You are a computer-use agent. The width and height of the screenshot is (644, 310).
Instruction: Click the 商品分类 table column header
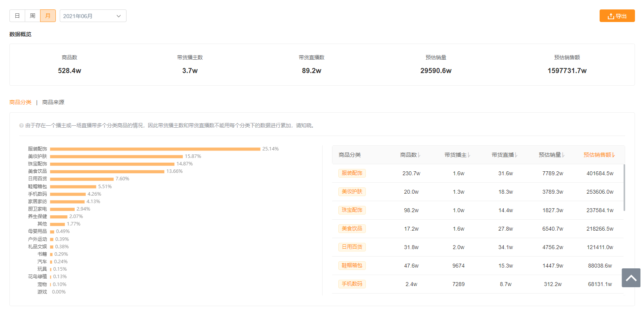(x=350, y=155)
